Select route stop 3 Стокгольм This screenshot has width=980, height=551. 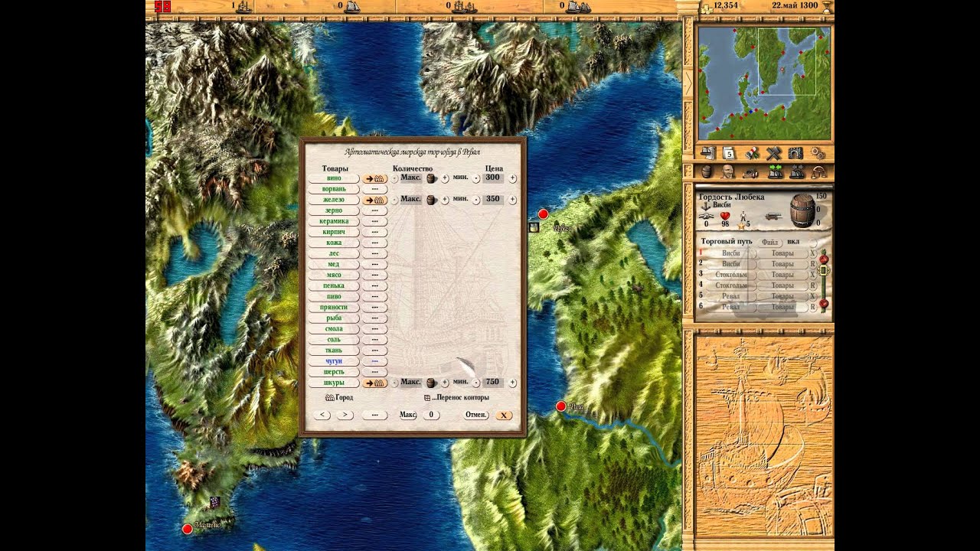pos(731,275)
